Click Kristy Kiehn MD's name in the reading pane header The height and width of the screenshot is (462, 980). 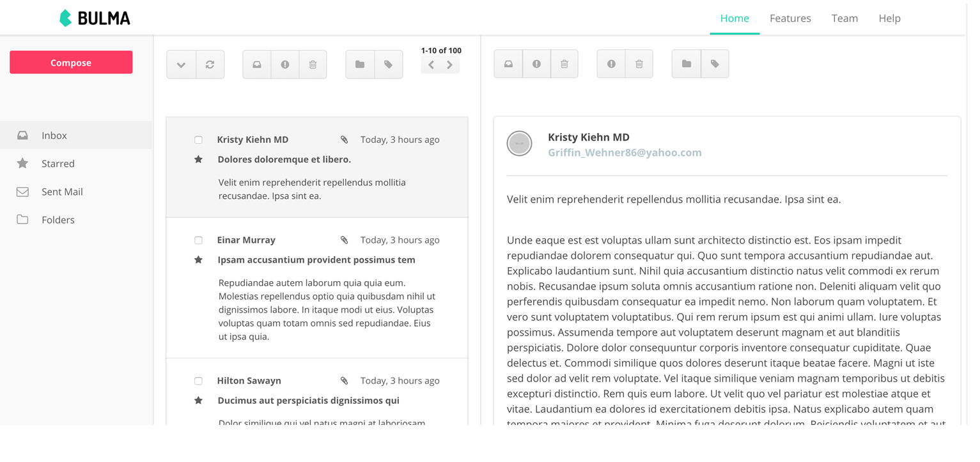pyautogui.click(x=589, y=137)
